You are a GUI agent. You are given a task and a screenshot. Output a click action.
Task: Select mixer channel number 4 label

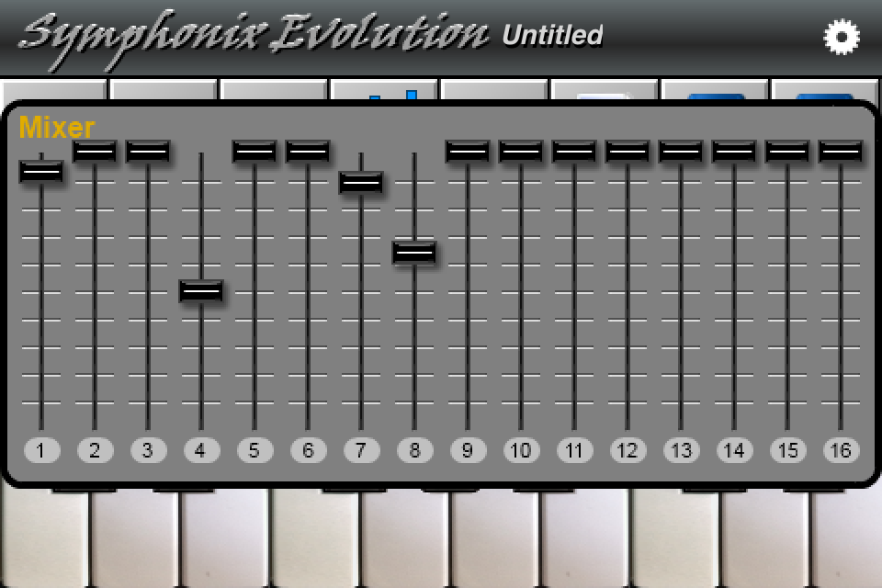click(201, 450)
